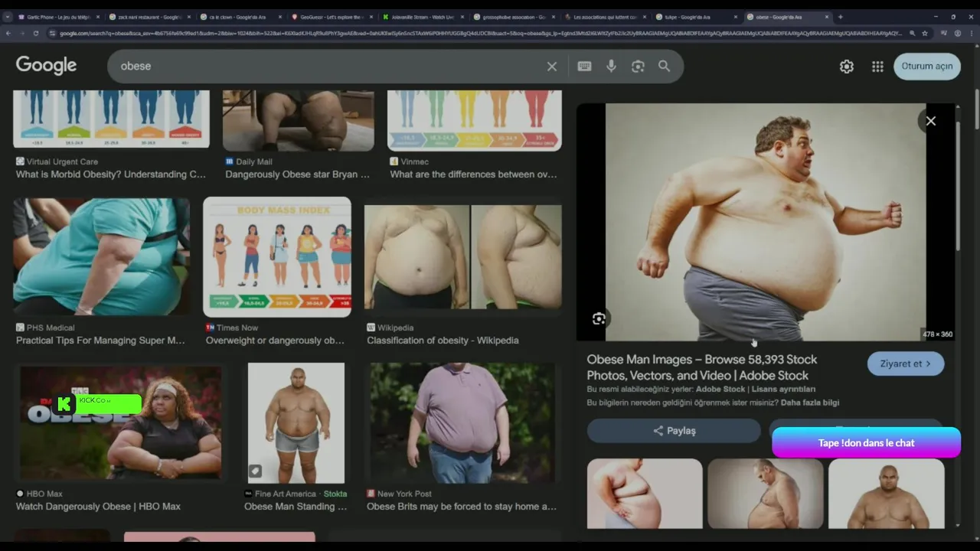This screenshot has height=551, width=980.
Task: Open middle related image in preview panel
Action: point(766,494)
